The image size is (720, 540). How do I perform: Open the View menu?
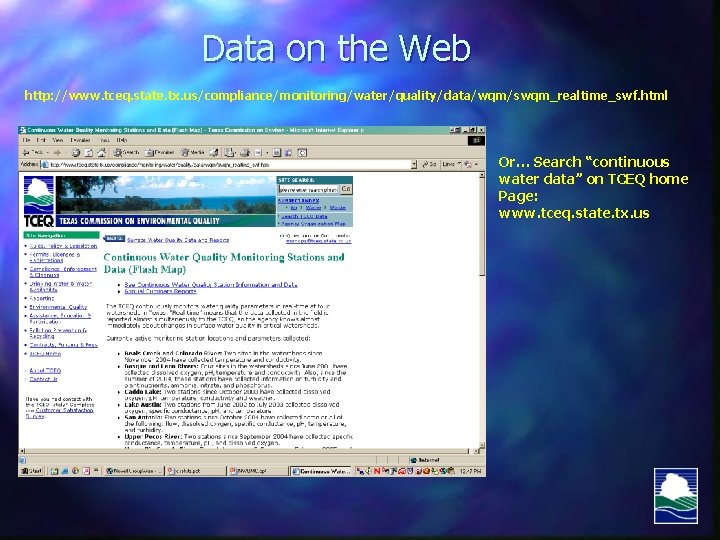pos(57,140)
